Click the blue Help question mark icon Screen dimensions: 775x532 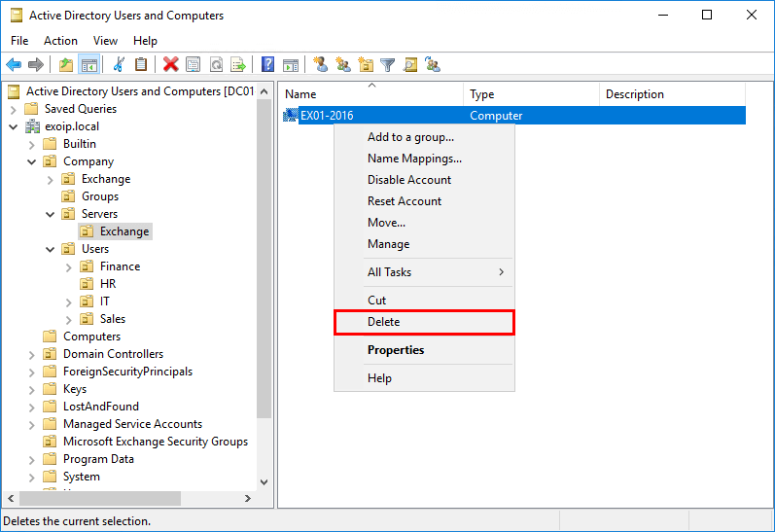tap(267, 64)
